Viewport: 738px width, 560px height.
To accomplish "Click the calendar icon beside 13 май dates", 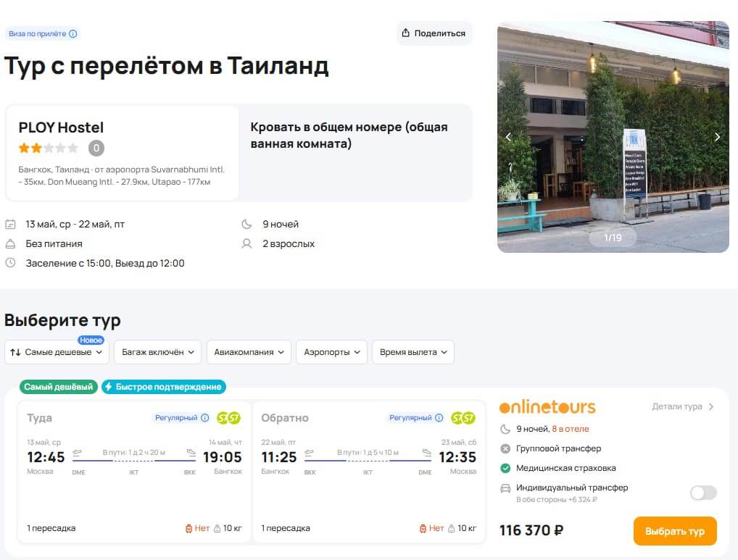I will point(10,225).
